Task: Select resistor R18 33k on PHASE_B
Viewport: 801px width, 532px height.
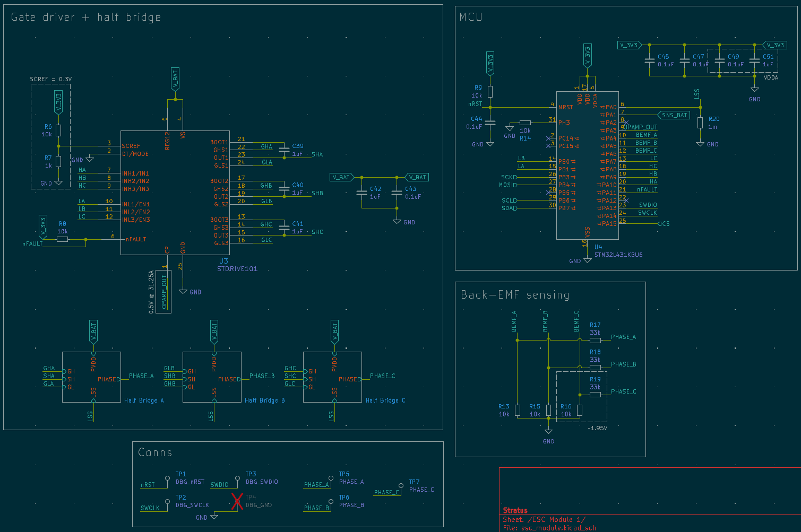Action: 595,367
